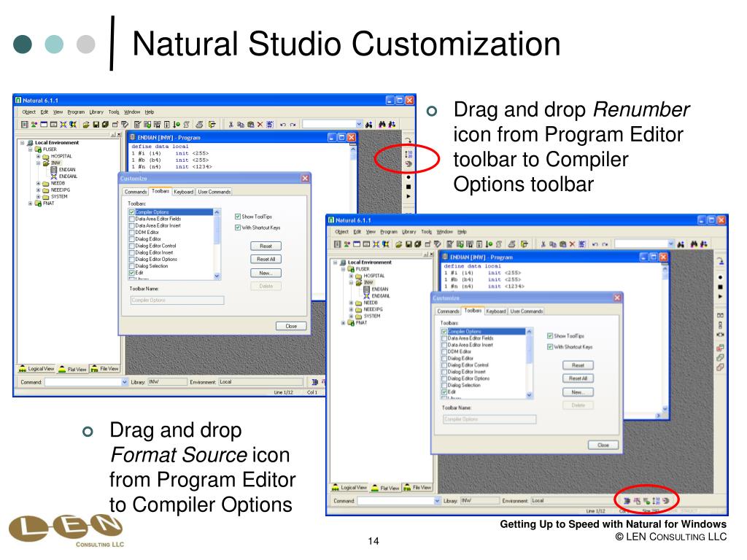Check Dialog Editor Control in front Customize dialog
Image resolution: width=747 pixels, height=560 pixels.
coord(444,365)
